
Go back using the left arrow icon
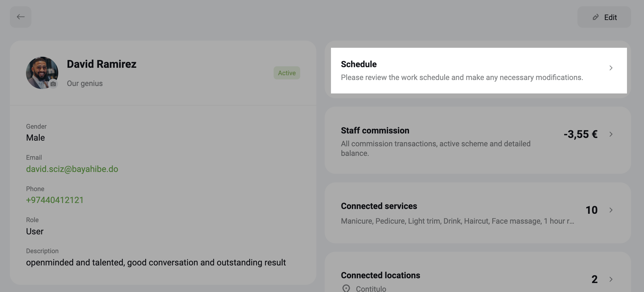pos(21,17)
